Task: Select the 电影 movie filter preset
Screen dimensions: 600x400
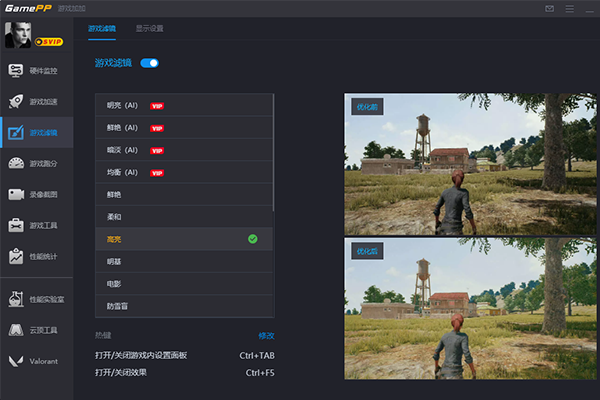Action: click(184, 284)
